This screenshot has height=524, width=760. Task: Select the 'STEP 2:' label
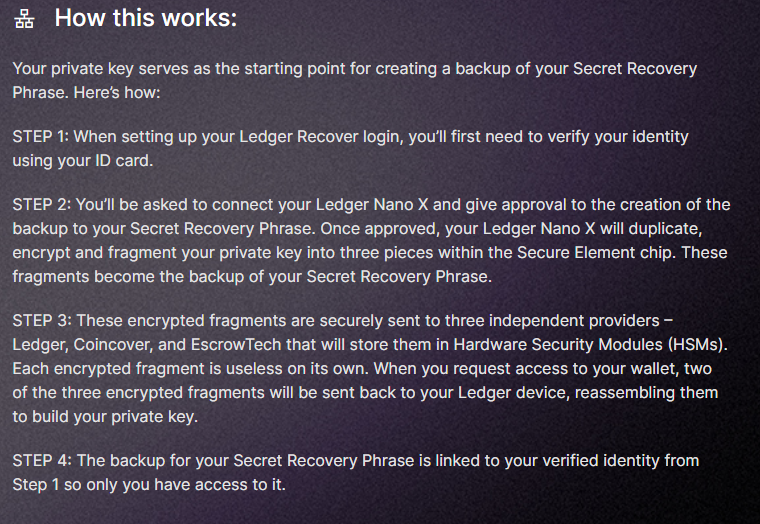(x=42, y=205)
